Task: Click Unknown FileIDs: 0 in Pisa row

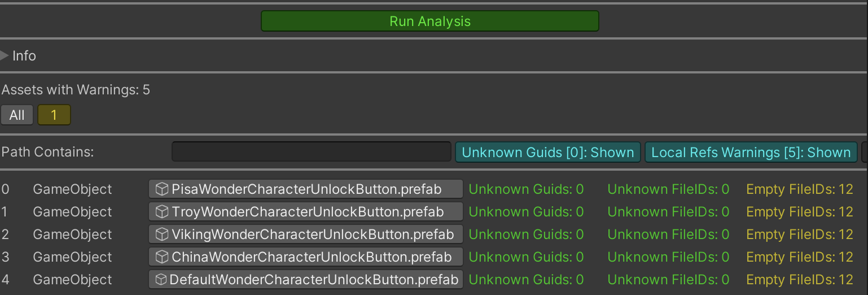Action: tap(668, 189)
